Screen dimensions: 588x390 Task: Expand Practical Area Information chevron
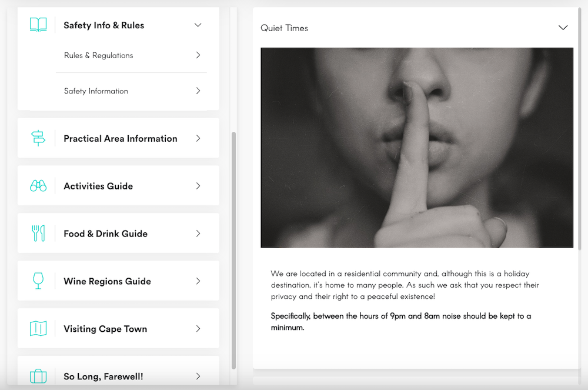pyautogui.click(x=198, y=138)
